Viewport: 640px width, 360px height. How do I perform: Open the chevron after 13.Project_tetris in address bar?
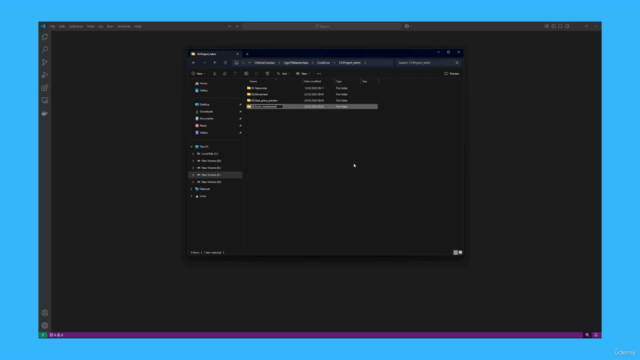tap(365, 63)
